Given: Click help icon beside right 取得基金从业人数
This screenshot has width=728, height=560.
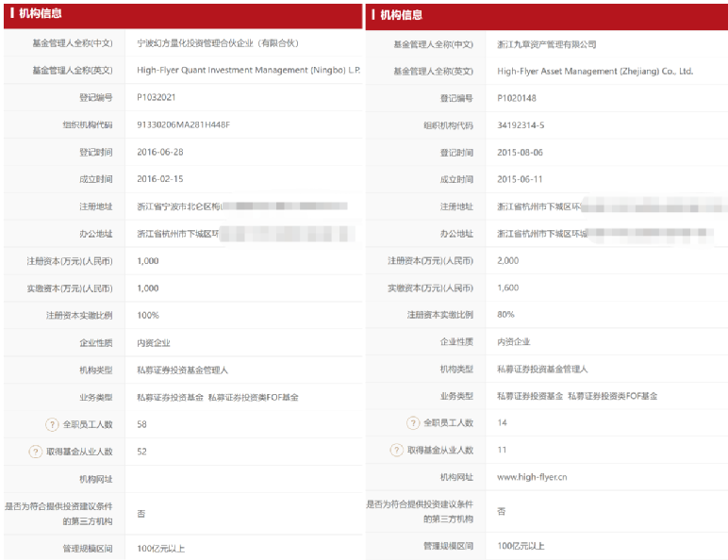Looking at the screenshot, I should pyautogui.click(x=396, y=450).
